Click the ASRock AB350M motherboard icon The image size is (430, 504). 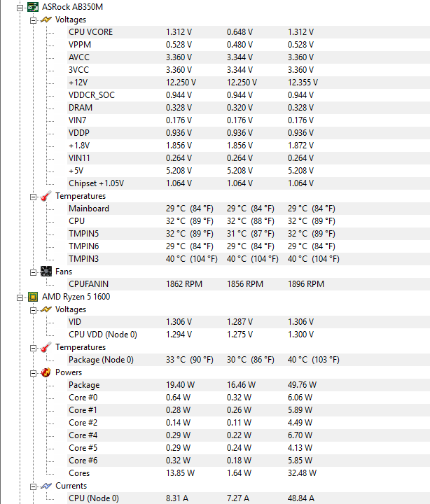[x=33, y=7]
